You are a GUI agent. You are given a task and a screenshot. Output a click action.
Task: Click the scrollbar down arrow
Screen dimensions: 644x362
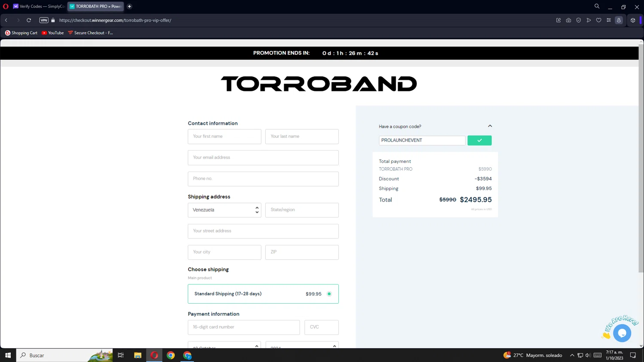pos(641,346)
